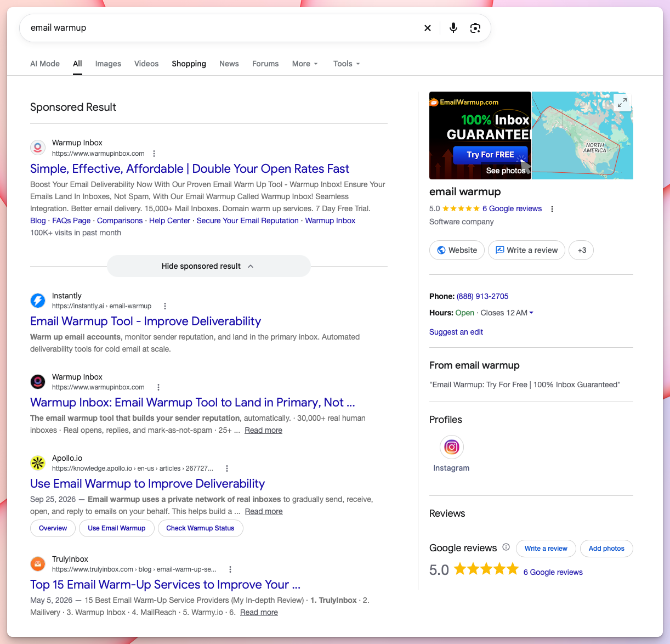Screen dimensions: 670x644
Task: Click the five-star rating in Reviews section
Action: click(486, 569)
